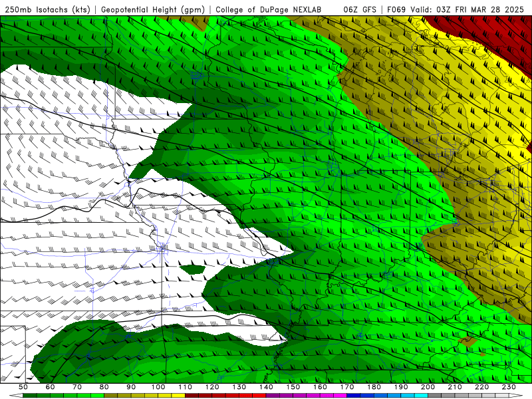Click the 120 knot scale label

[212, 387]
